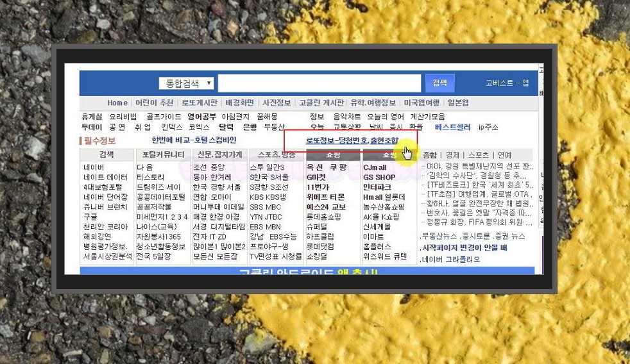Click the ip주소 link
630x364 pixels.
[x=488, y=128]
